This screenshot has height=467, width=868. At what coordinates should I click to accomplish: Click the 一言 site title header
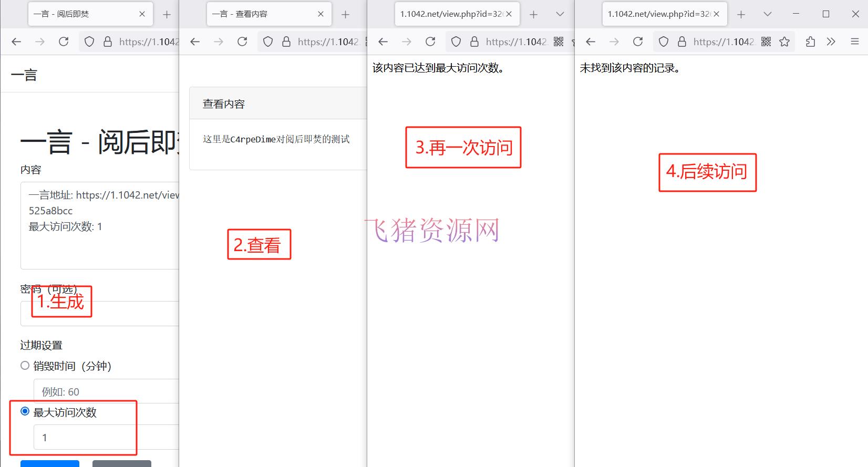(24, 75)
